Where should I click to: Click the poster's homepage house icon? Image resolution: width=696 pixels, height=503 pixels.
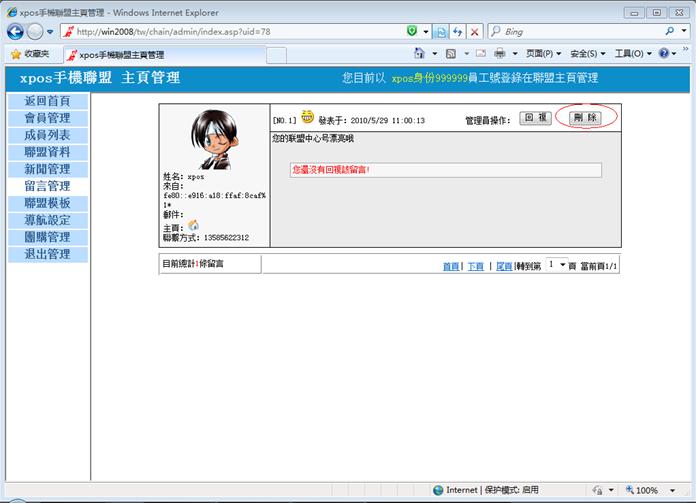193,226
